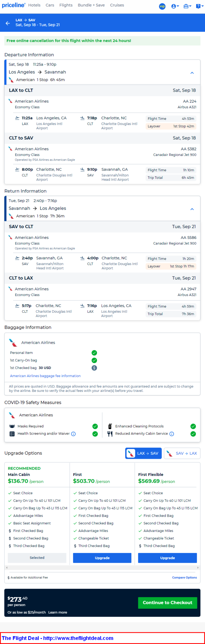This screenshot has width=205, height=644.
Task: Click the upgrade options horizontal scrollbar
Action: 102,568
